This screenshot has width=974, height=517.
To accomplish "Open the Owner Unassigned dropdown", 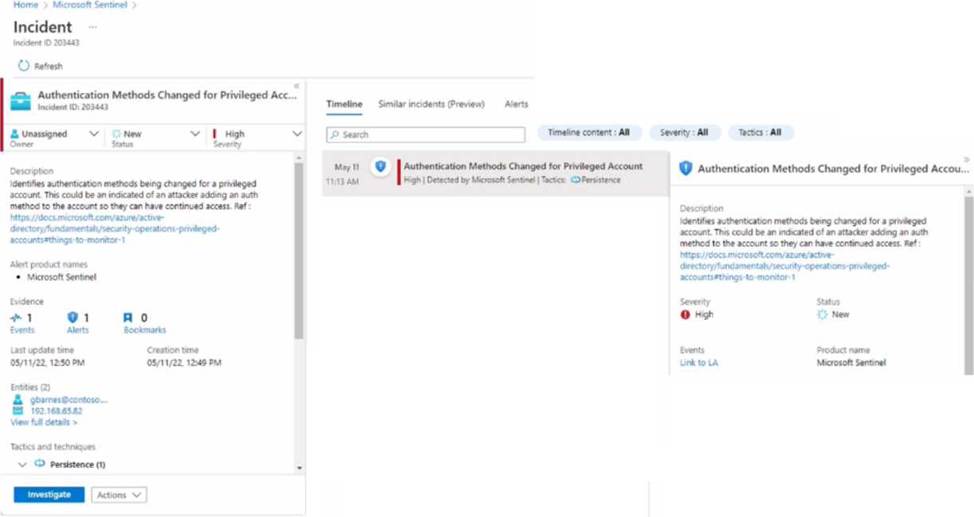I will coord(94,134).
